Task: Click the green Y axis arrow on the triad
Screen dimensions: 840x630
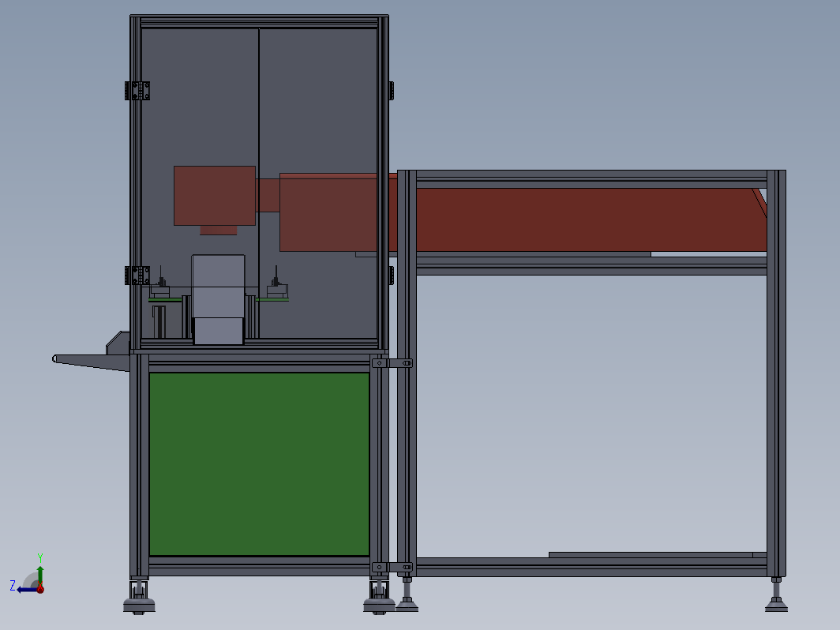Action: click(40, 575)
